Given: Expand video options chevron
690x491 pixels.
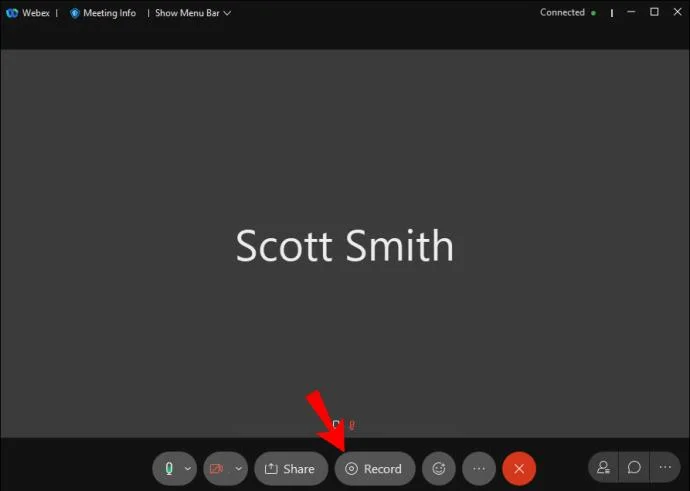Looking at the screenshot, I should pyautogui.click(x=238, y=468).
